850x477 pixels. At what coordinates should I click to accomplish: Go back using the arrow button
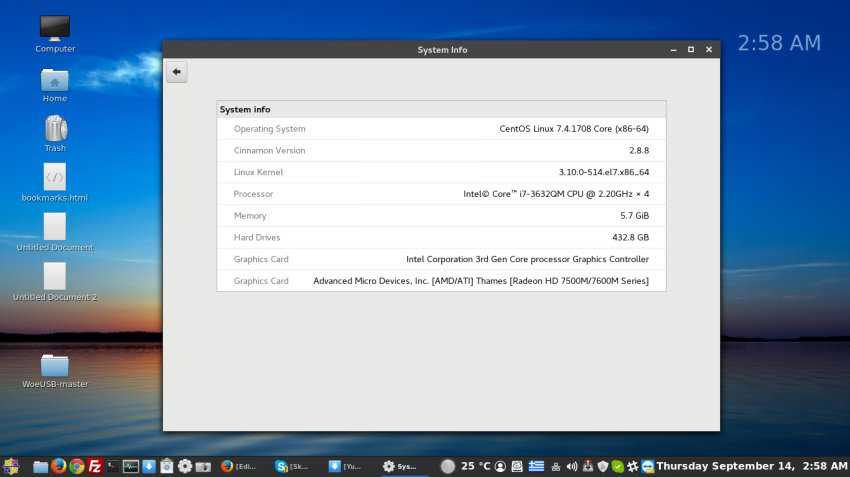177,72
